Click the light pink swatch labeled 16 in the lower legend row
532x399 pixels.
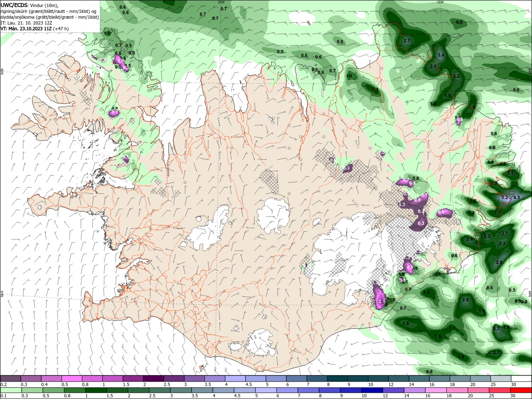436,390
